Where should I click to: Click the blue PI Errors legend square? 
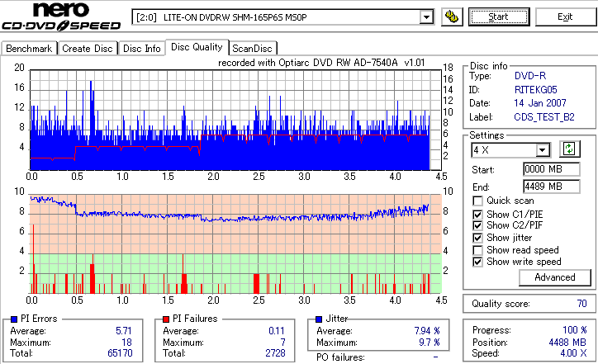(x=14, y=319)
